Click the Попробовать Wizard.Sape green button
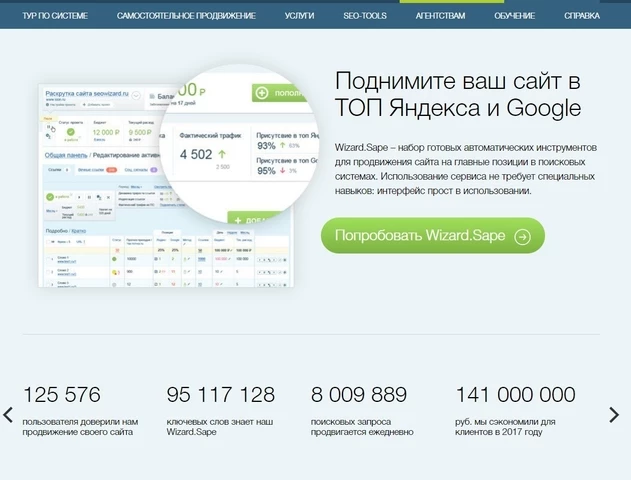Image resolution: width=631 pixels, height=480 pixels. click(433, 236)
